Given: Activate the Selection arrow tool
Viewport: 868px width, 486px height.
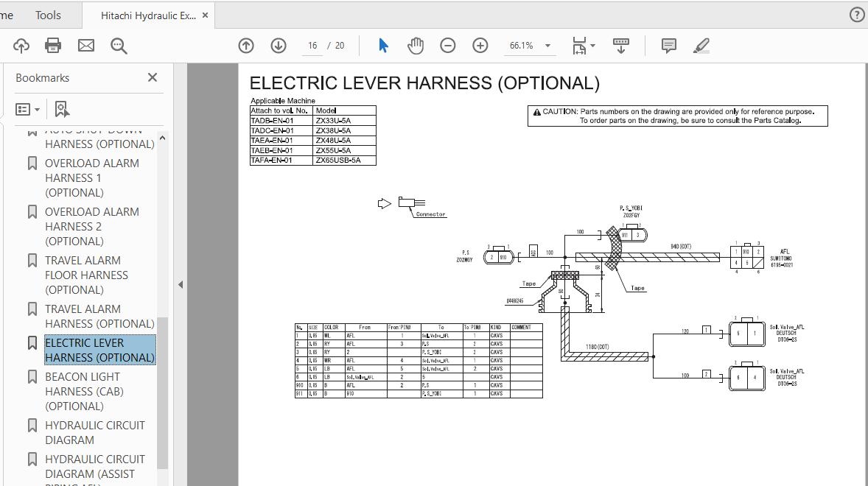Looking at the screenshot, I should [x=383, y=46].
